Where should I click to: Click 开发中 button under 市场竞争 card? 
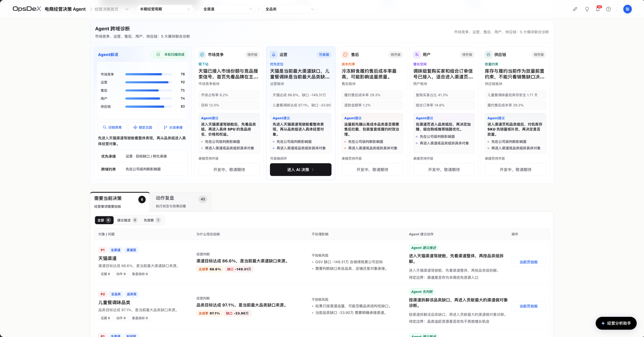(229, 170)
